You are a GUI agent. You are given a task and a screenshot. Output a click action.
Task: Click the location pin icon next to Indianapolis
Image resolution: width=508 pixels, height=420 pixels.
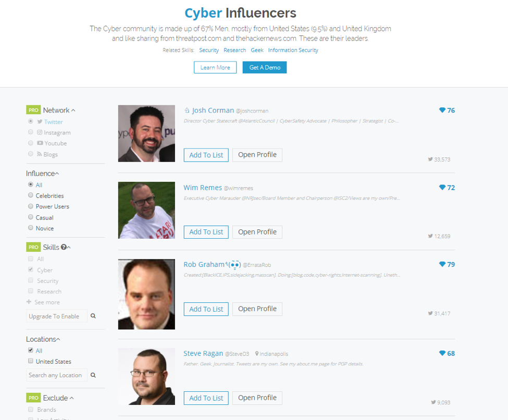(x=257, y=354)
